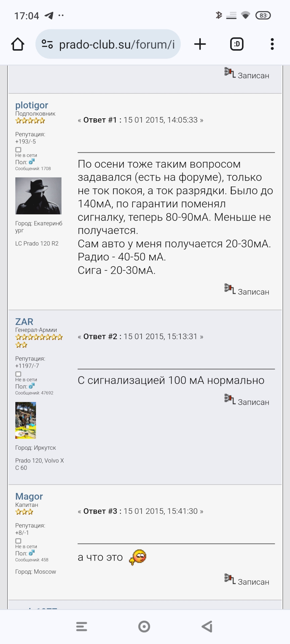Tap the prado-club.su address bar
The height and width of the screenshot is (644, 290).
108,44
